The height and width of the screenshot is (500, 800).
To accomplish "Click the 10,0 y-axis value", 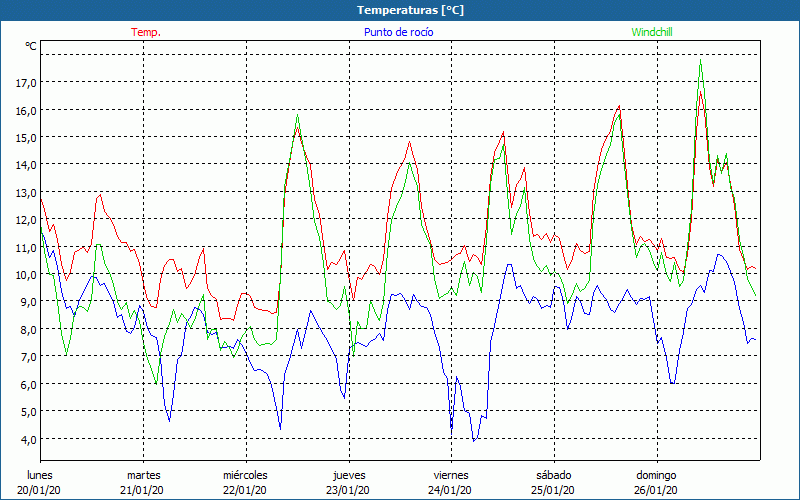I will pos(26,274).
